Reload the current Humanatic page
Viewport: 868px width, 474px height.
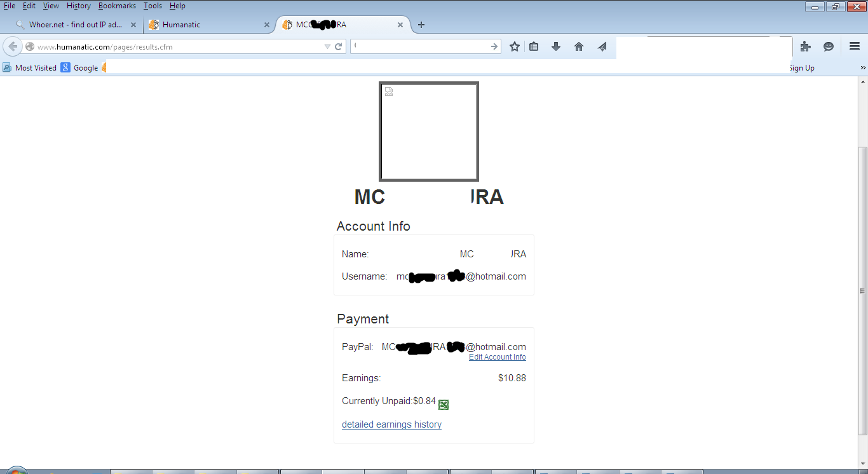coord(339,46)
